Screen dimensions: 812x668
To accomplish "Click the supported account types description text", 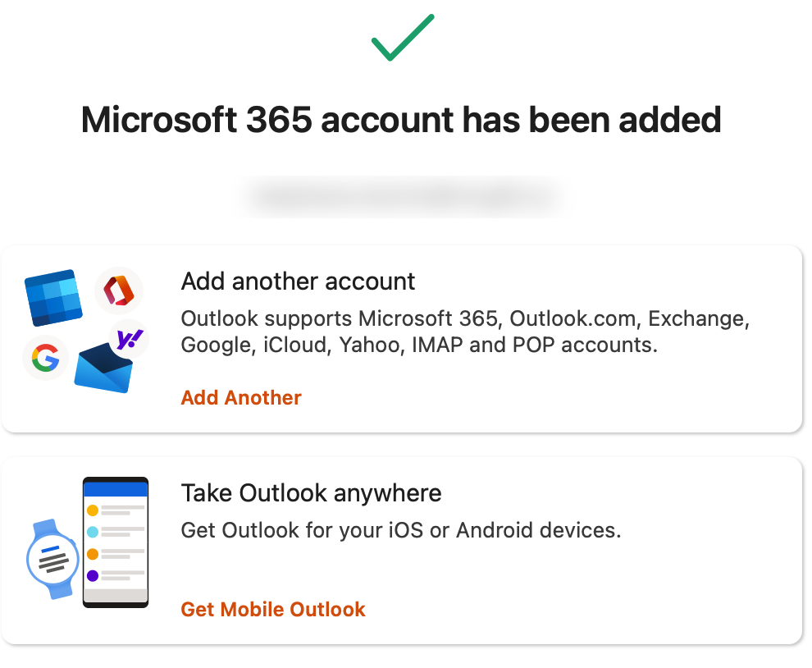I will [464, 332].
